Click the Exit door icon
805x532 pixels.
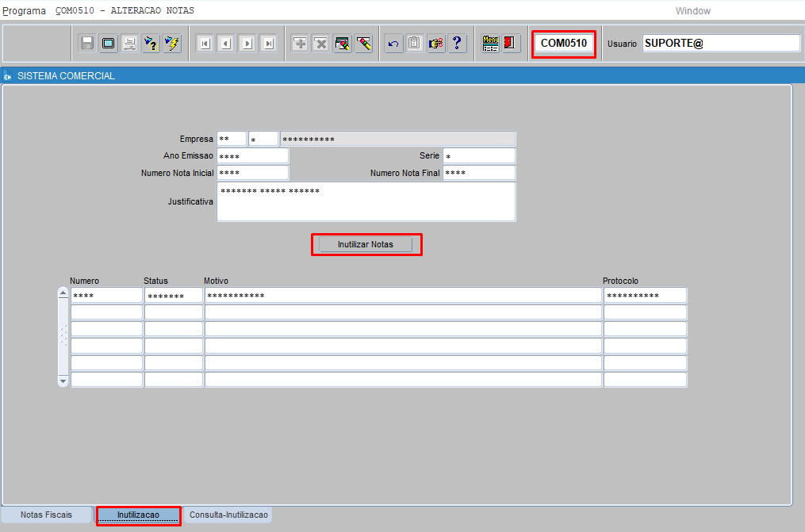(512, 44)
